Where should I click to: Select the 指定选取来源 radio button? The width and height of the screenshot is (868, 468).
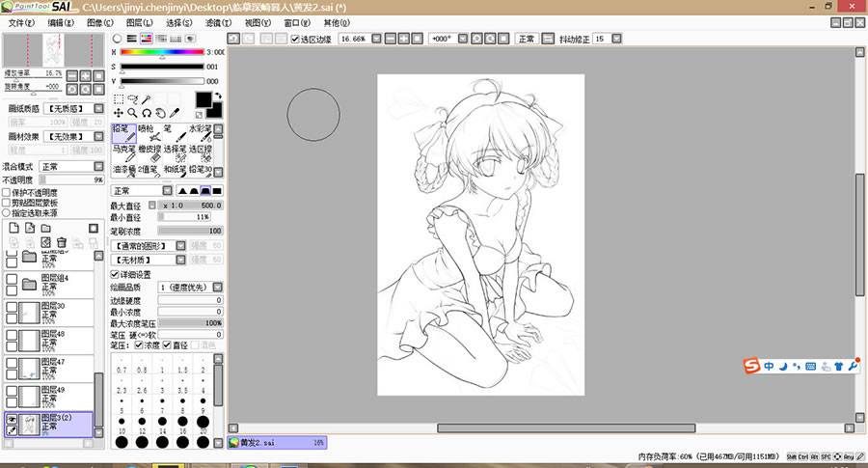pyautogui.click(x=6, y=212)
